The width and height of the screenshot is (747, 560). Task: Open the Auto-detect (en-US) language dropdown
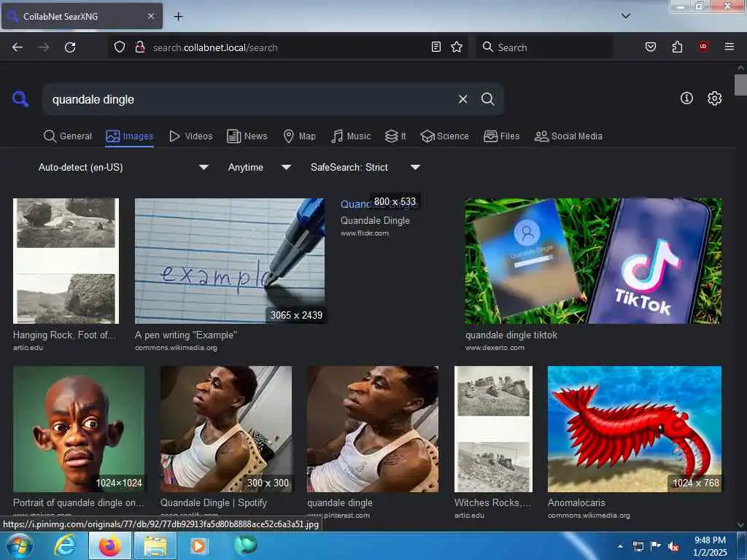123,167
